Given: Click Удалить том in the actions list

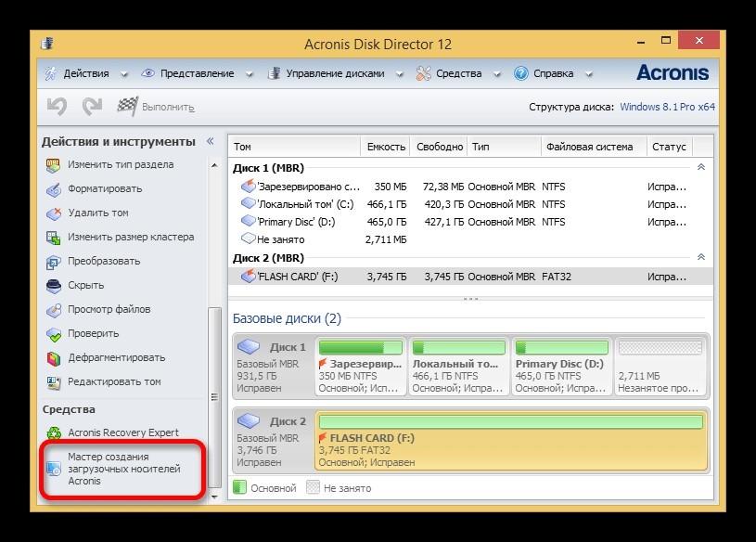Looking at the screenshot, I should coord(98,213).
